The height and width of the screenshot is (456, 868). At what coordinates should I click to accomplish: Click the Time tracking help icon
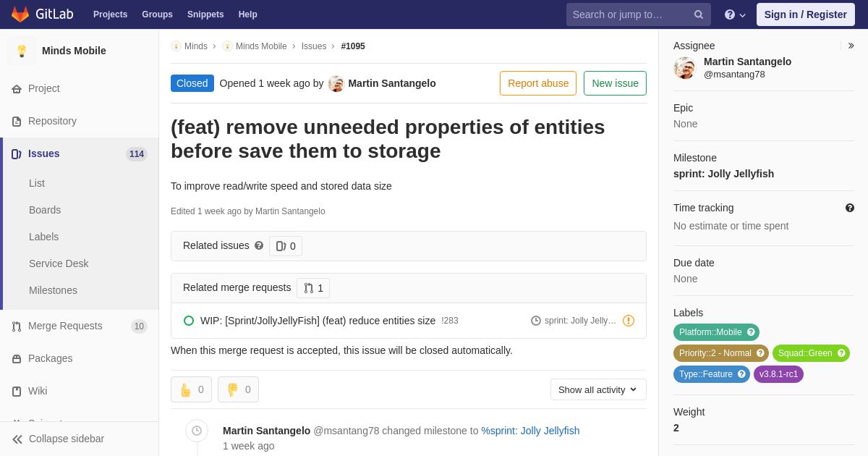click(850, 208)
